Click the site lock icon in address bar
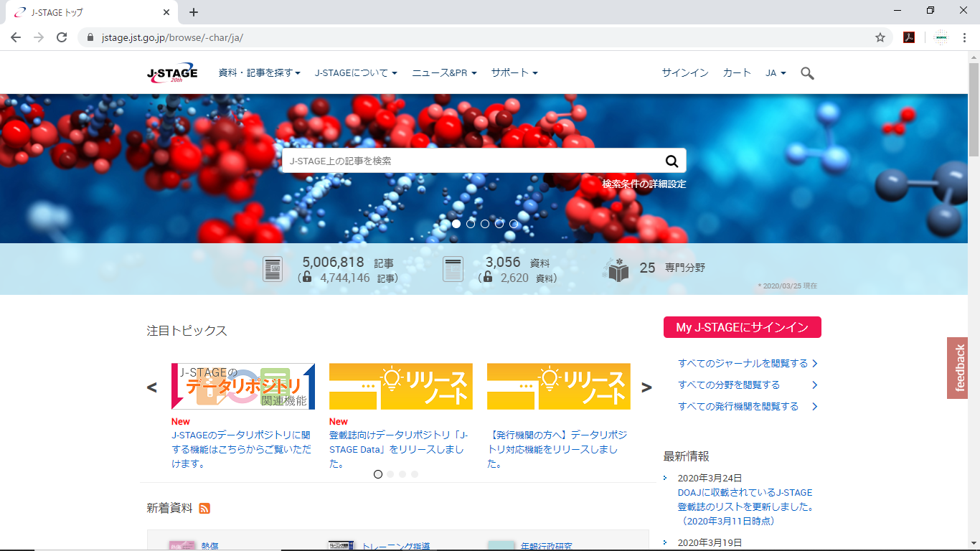This screenshot has width=980, height=551. pos(90,37)
